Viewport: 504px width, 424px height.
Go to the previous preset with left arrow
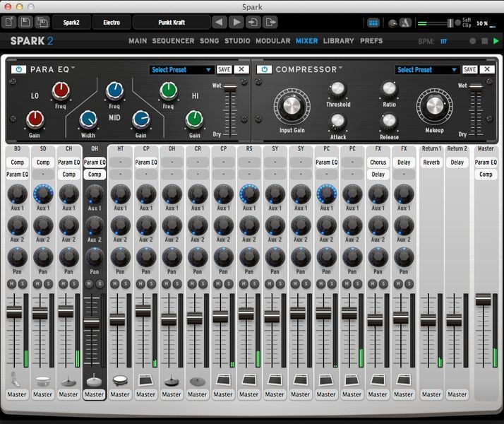[219, 23]
